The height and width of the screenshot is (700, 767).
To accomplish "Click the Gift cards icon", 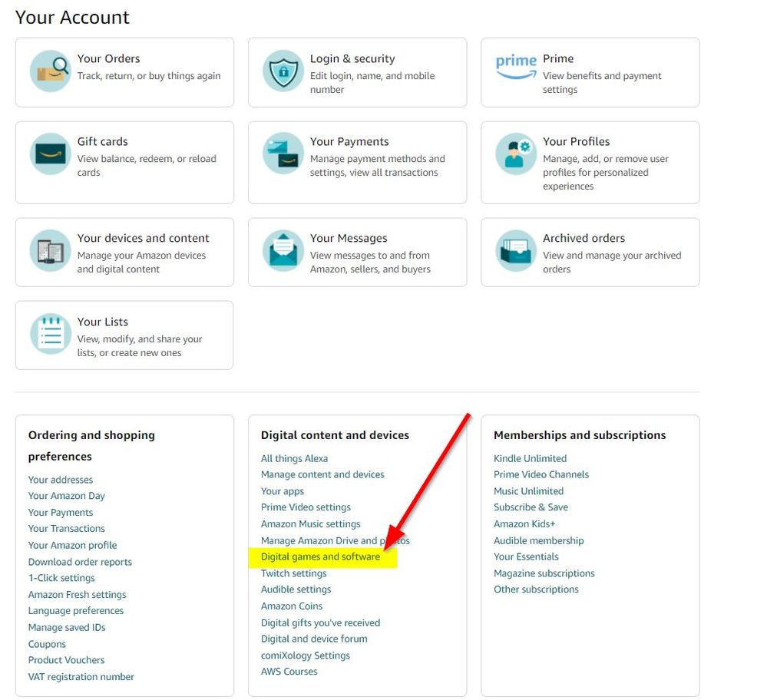I will pos(51,154).
